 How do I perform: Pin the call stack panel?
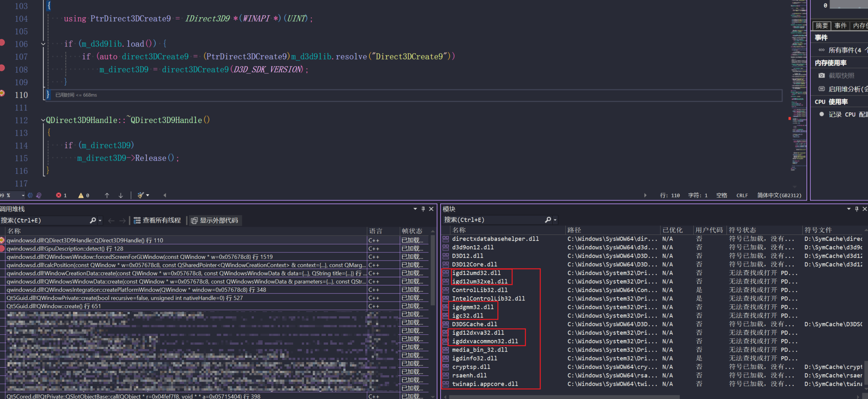tap(423, 209)
